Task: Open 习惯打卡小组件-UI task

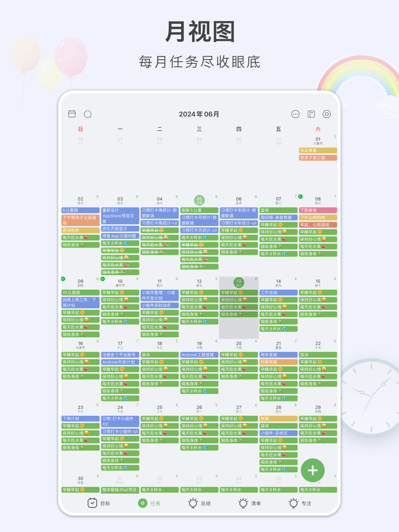Action: tap(120, 432)
